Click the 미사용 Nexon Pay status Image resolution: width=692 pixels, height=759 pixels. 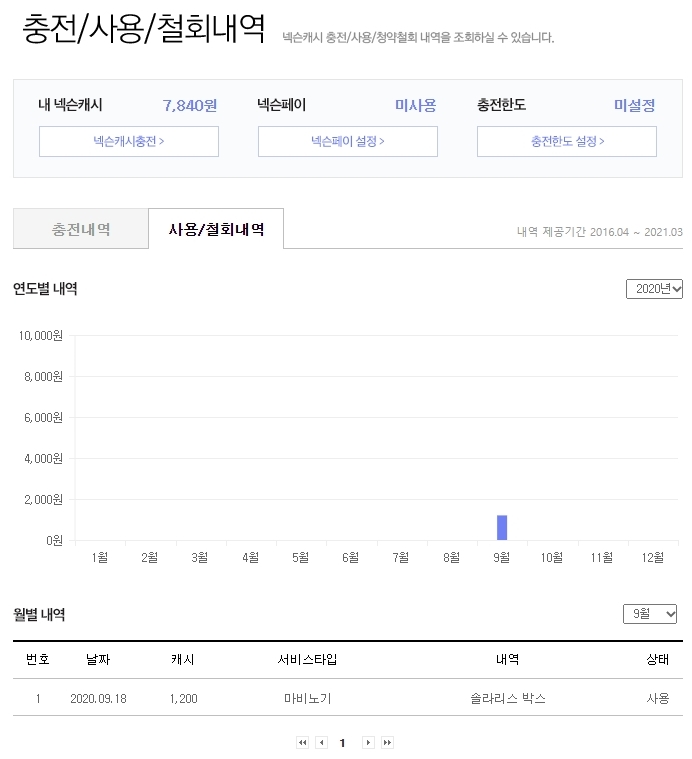click(x=415, y=105)
